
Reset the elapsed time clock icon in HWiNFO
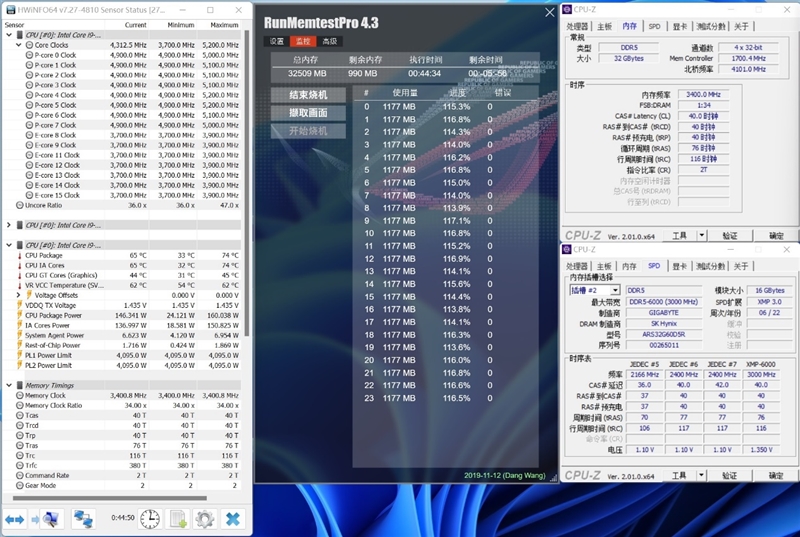pyautogui.click(x=150, y=519)
